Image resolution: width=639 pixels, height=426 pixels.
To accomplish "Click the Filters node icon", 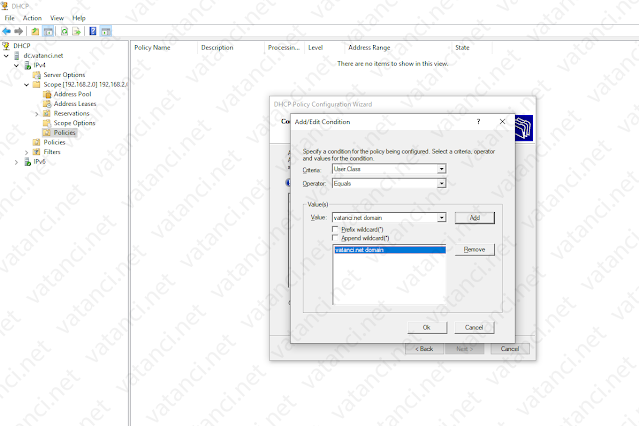I will [37, 152].
